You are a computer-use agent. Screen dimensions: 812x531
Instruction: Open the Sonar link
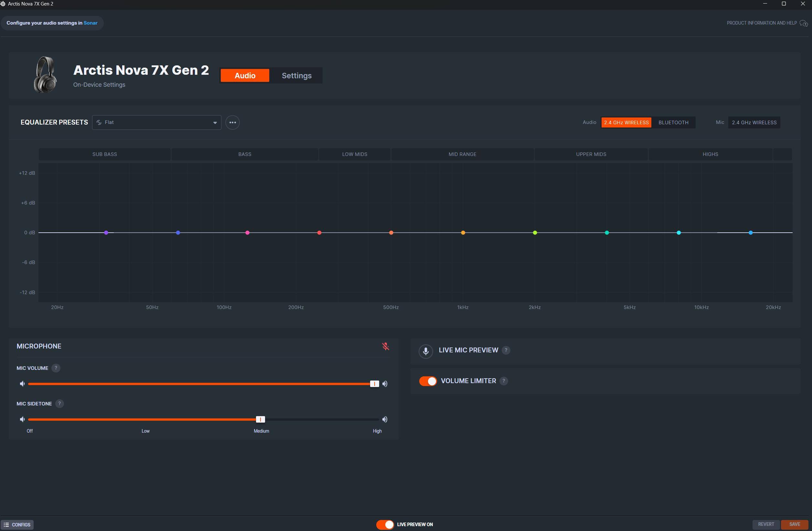(x=91, y=23)
